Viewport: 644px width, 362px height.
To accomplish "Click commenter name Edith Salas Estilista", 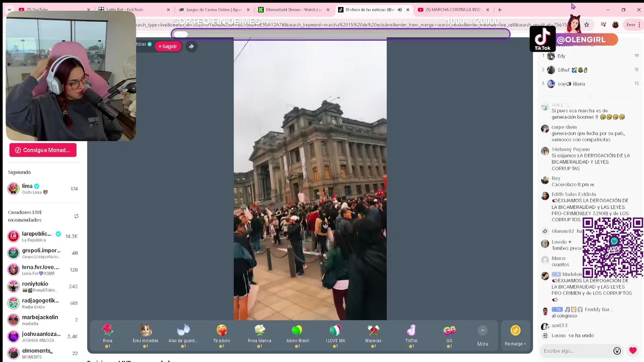I will click(x=574, y=194).
